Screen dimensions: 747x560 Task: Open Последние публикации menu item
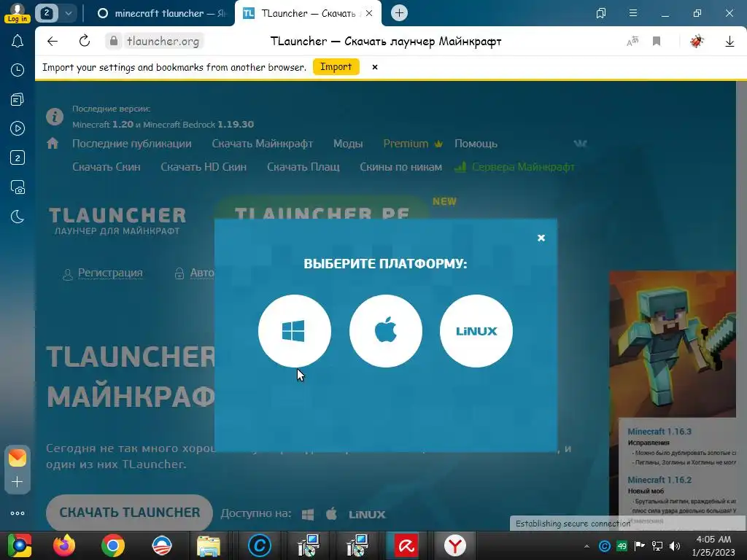tap(132, 144)
